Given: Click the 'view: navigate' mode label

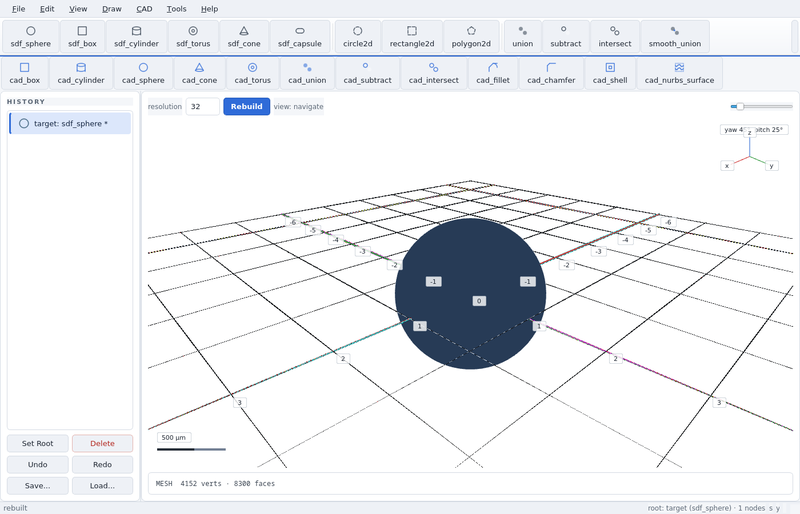Looking at the screenshot, I should [298, 106].
